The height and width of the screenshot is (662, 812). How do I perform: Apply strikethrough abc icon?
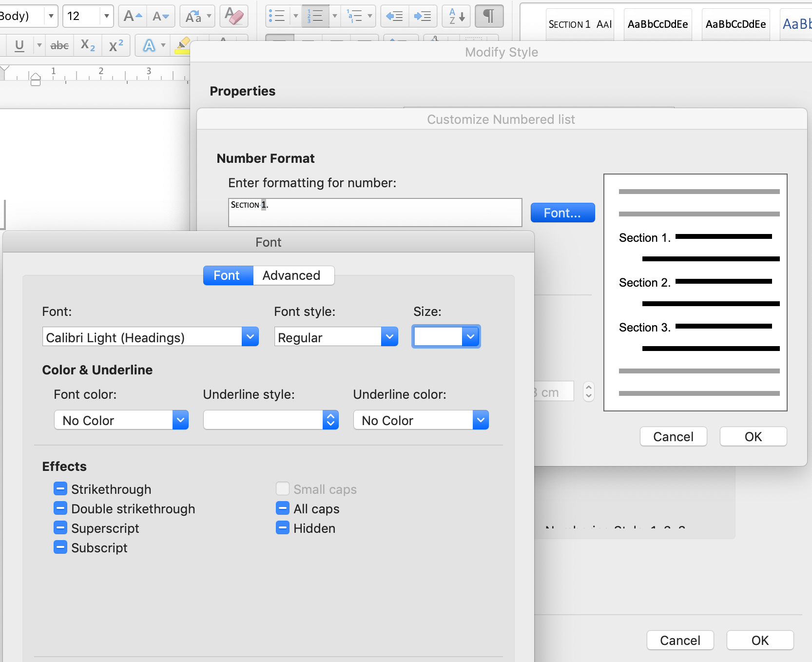coord(59,46)
